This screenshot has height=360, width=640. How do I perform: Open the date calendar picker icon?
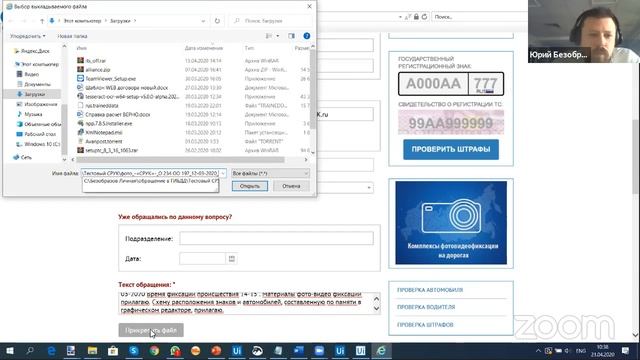click(x=231, y=259)
